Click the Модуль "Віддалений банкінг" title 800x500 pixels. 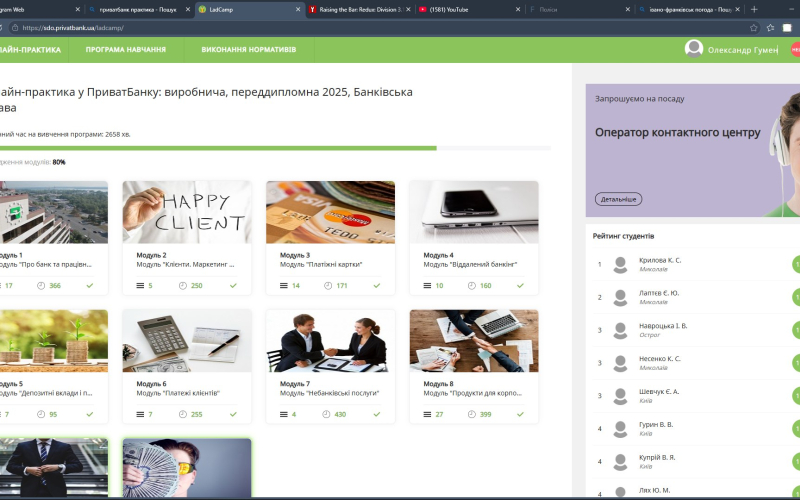tap(470, 264)
